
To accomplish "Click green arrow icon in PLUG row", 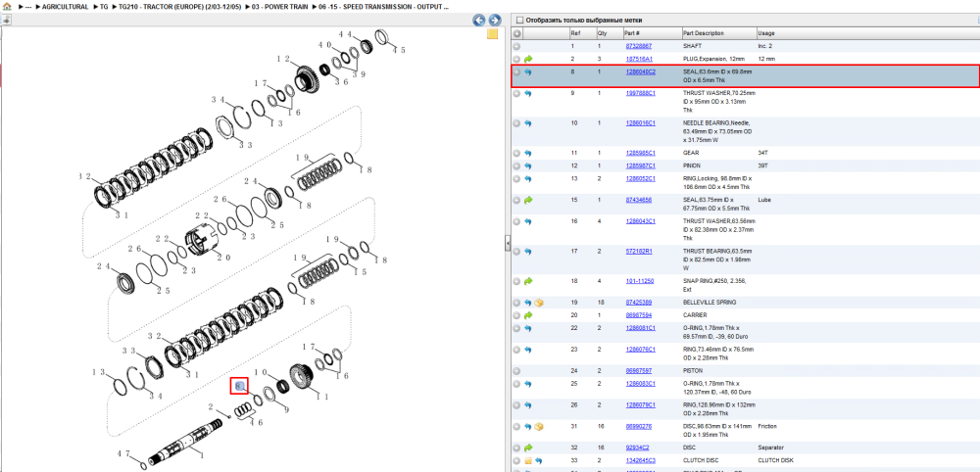I will (x=527, y=59).
